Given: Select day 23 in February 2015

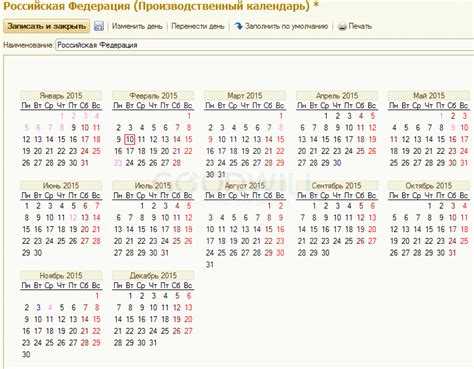Looking at the screenshot, I should [x=118, y=163].
